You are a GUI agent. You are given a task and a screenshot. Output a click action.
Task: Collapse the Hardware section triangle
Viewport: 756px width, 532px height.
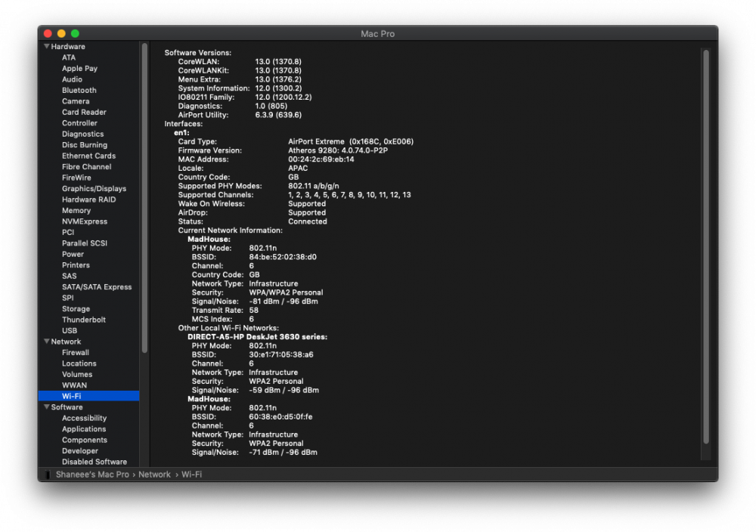[x=47, y=46]
